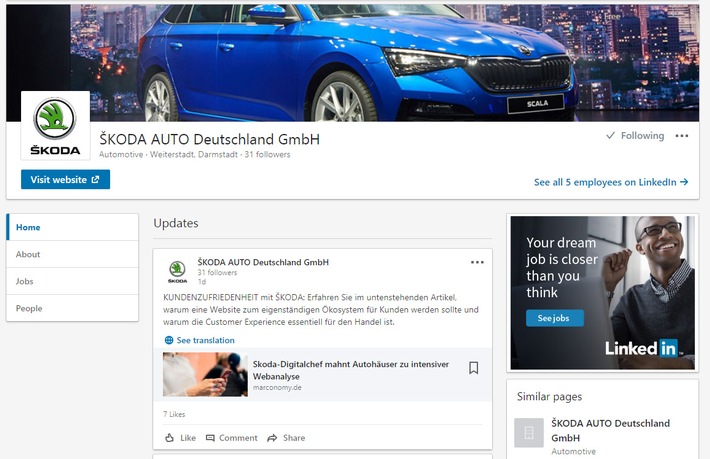
Task: Click the page title ŠKODA AUTO Deutschland GmbH
Action: [x=209, y=139]
